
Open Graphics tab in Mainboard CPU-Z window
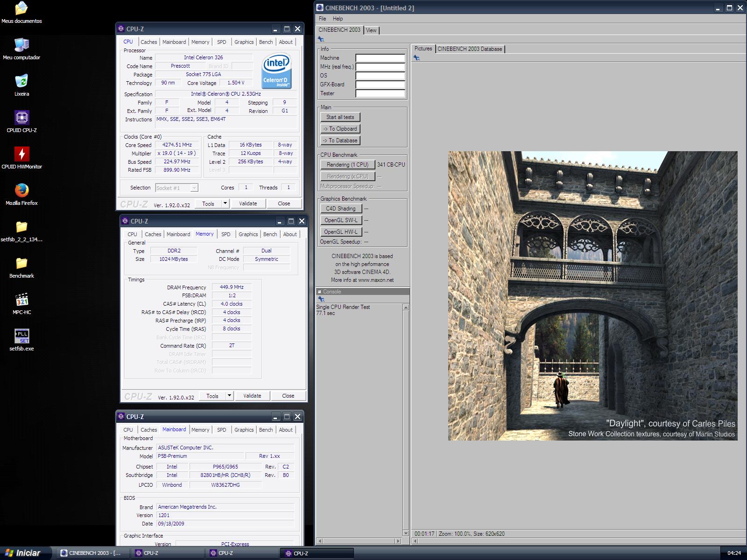pyautogui.click(x=244, y=430)
